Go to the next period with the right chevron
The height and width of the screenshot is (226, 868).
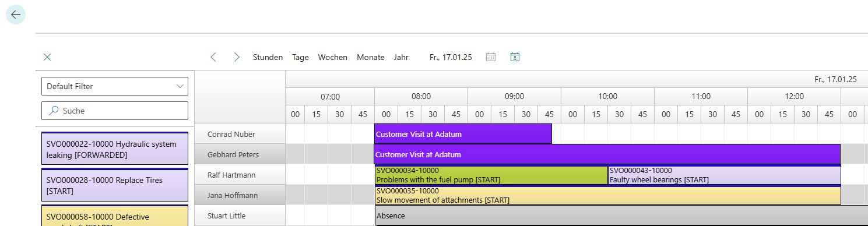[237, 57]
